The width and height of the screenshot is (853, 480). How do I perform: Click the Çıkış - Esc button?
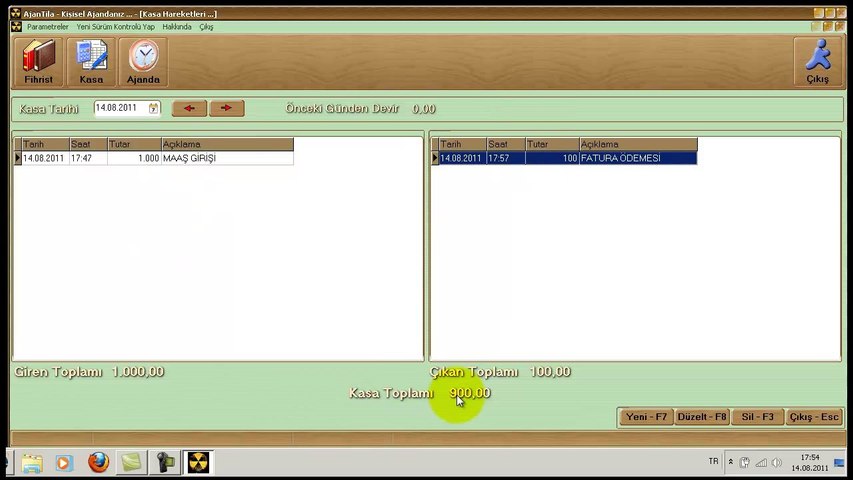coord(814,417)
